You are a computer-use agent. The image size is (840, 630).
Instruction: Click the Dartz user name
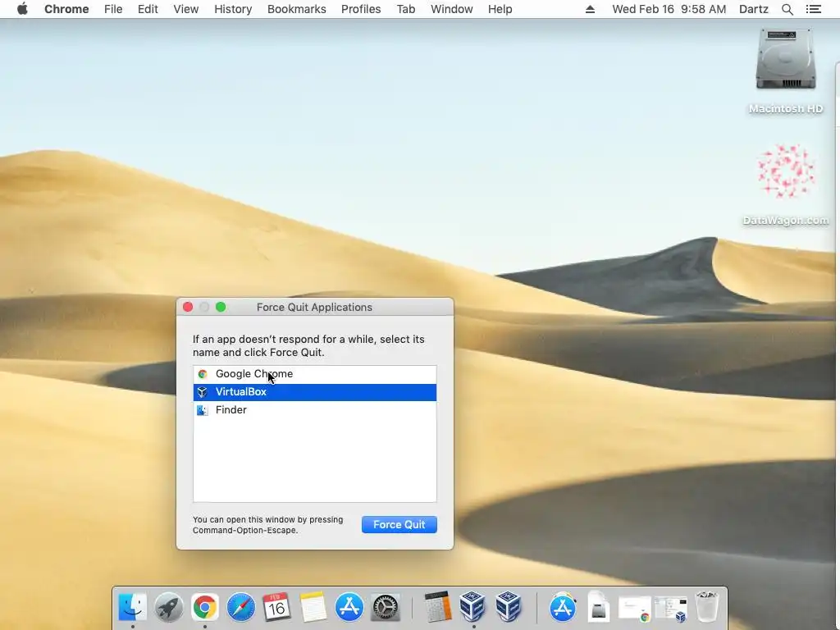click(x=753, y=9)
